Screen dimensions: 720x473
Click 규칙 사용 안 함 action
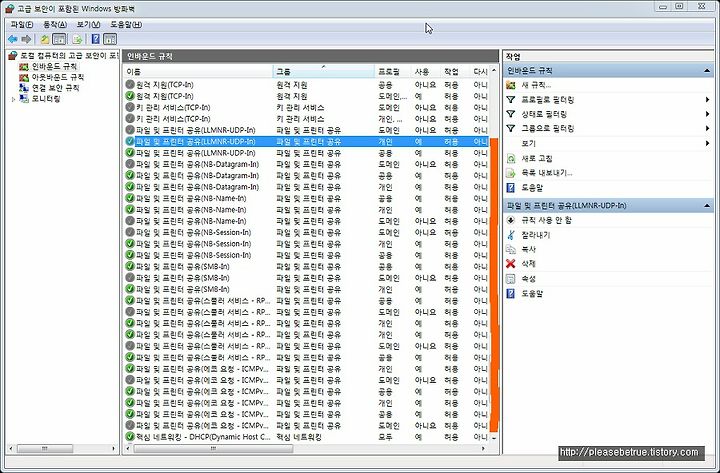pos(546,220)
